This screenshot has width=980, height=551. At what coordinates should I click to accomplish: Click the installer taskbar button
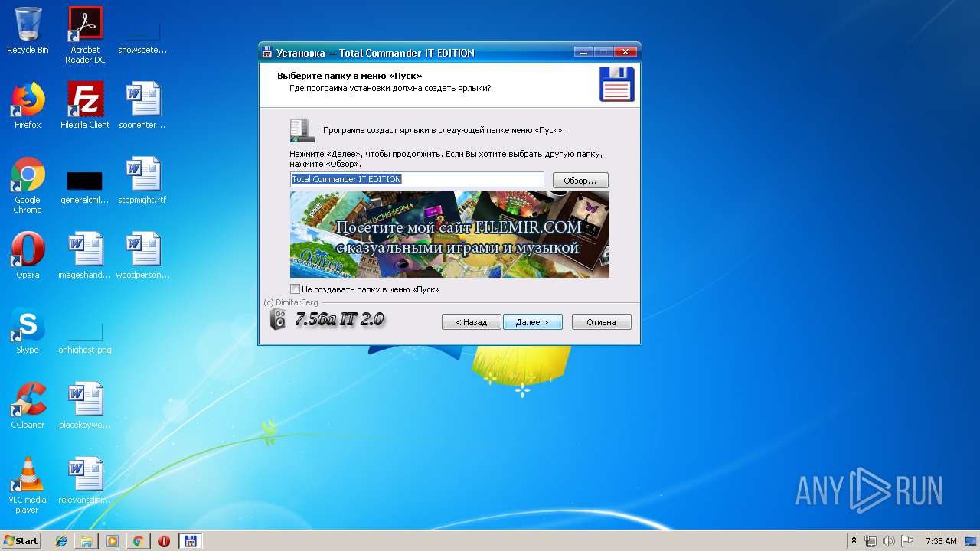(190, 541)
